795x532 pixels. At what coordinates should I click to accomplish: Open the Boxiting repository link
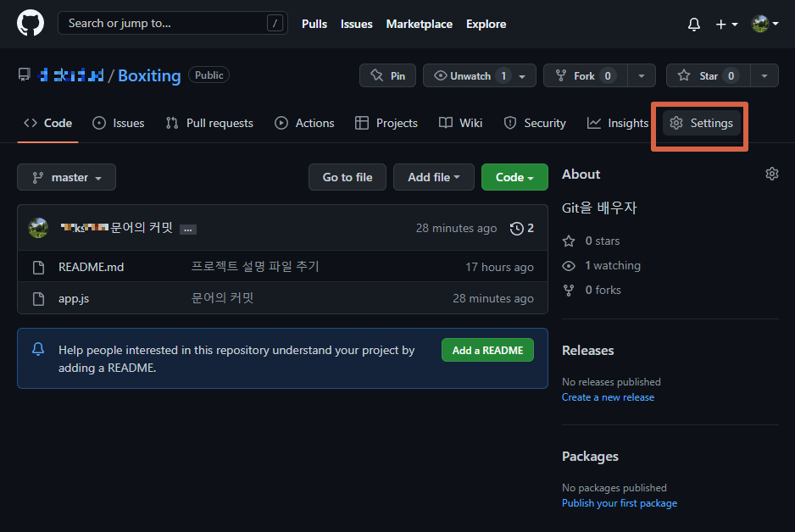[x=149, y=75]
